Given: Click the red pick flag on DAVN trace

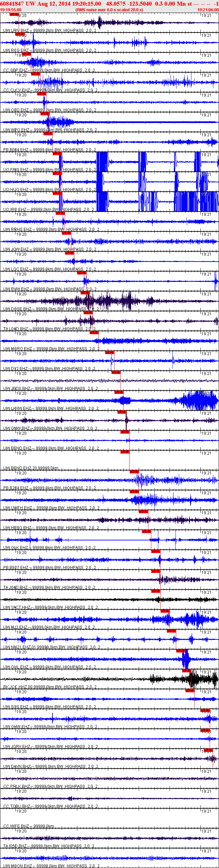Looking at the screenshot, I should click(208, 750).
